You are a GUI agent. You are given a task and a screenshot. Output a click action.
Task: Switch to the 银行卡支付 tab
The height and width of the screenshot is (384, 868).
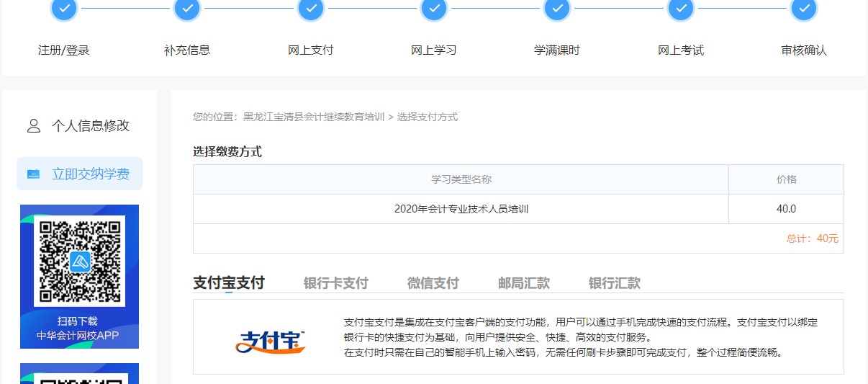click(336, 283)
